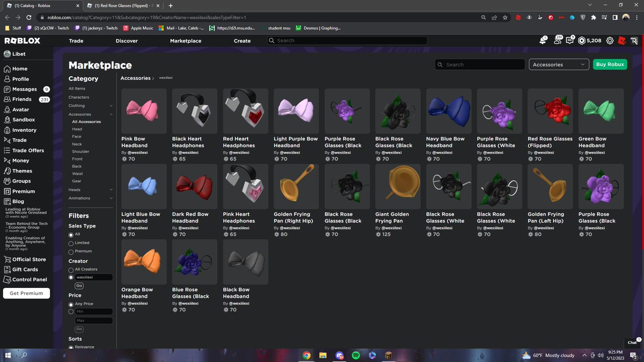Image resolution: width=644 pixels, height=362 pixels.
Task: Open Groups in the sidebar
Action: tap(18, 181)
